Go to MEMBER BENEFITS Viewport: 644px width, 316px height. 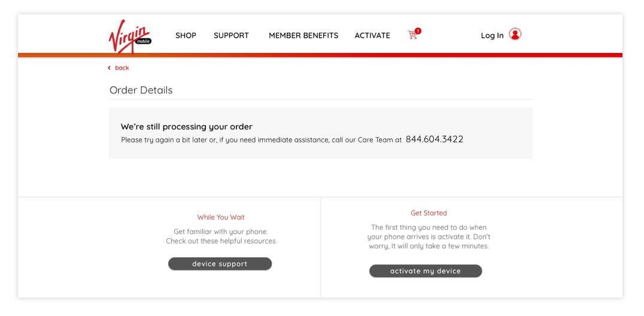tap(303, 35)
